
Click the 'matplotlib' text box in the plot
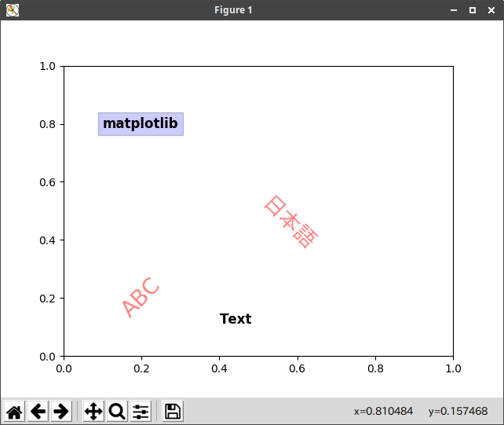pyautogui.click(x=141, y=124)
